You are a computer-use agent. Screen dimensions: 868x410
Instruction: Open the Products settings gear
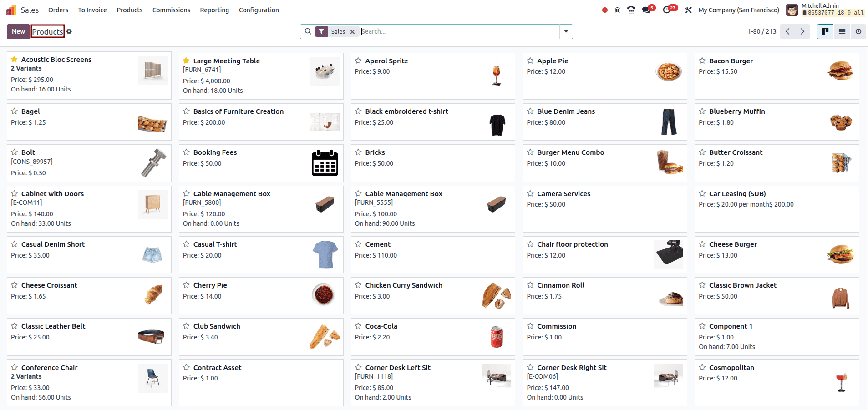tap(69, 31)
